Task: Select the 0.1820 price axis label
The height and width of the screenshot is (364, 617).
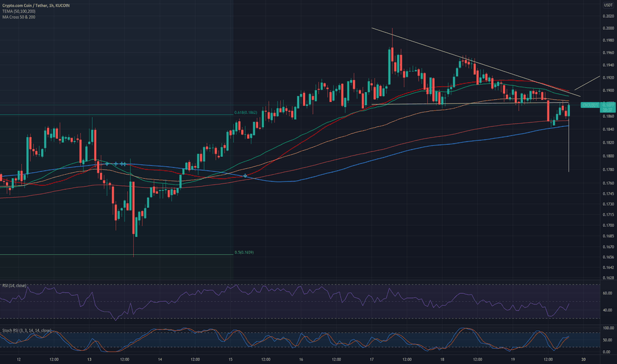Action: coord(608,143)
